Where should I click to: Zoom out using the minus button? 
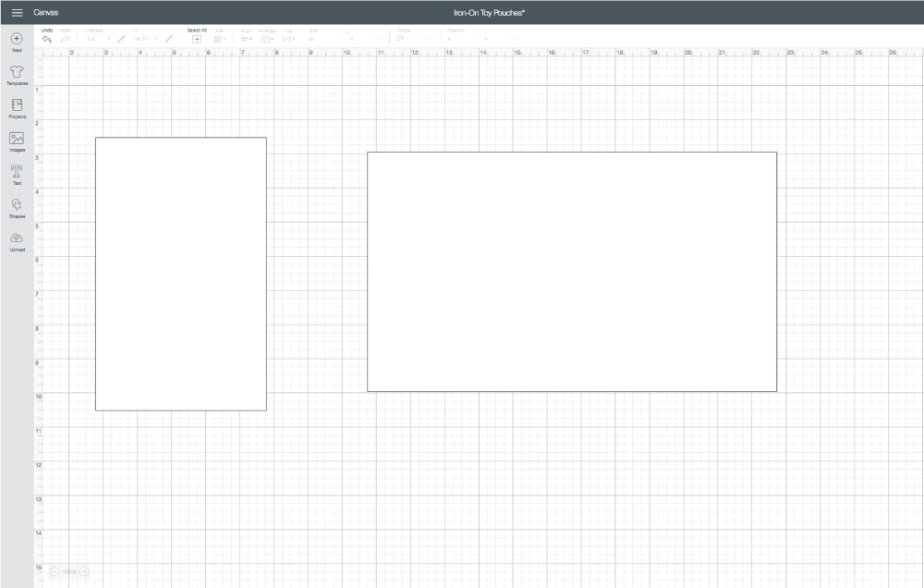54,571
